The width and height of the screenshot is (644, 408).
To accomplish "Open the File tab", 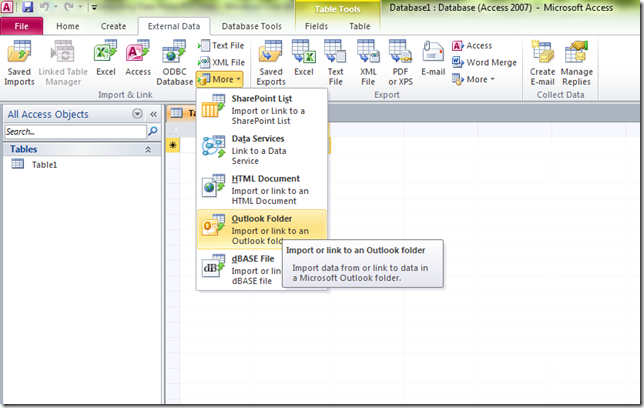I will (x=21, y=26).
